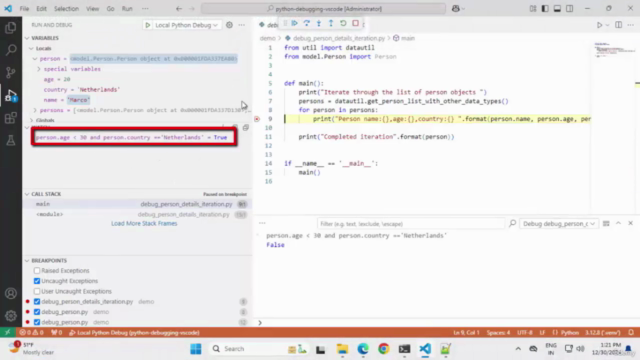Run Python file play icon in editor
This screenshot has width=640, height=360.
(x=599, y=25)
